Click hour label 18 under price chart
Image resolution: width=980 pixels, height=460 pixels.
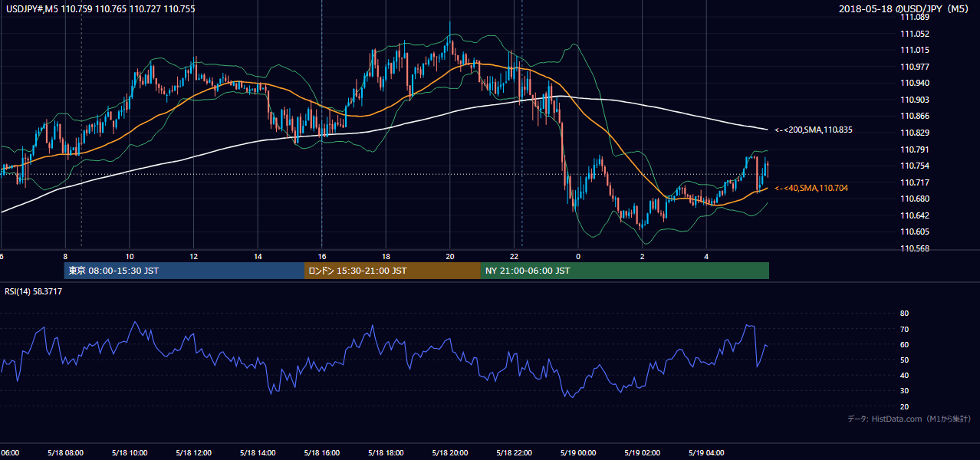pyautogui.click(x=386, y=257)
